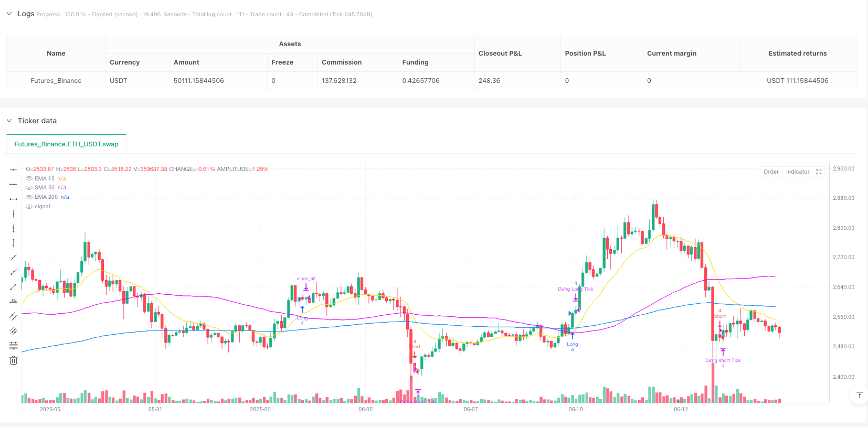
Task: Delete drawings with the trash can icon
Action: pos(14,360)
